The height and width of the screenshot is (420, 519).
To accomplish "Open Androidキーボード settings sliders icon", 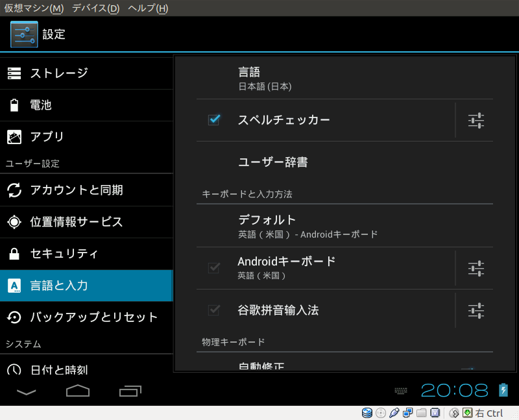I will (x=476, y=268).
